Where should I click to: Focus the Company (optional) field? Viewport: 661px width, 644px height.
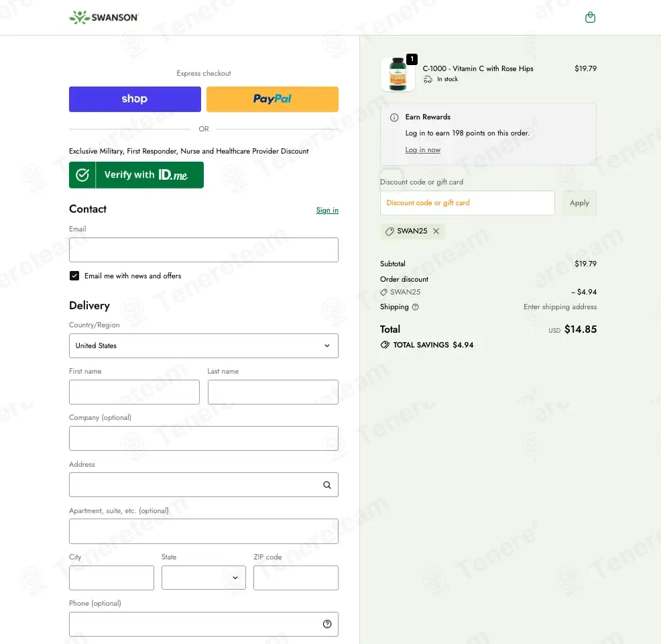point(204,438)
